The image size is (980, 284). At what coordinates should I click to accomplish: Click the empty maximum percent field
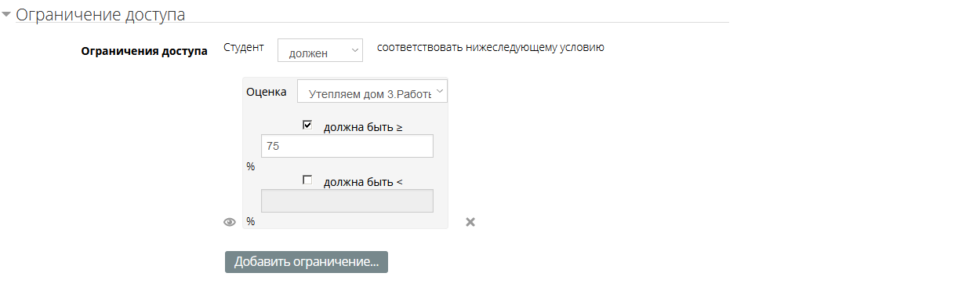click(x=347, y=201)
